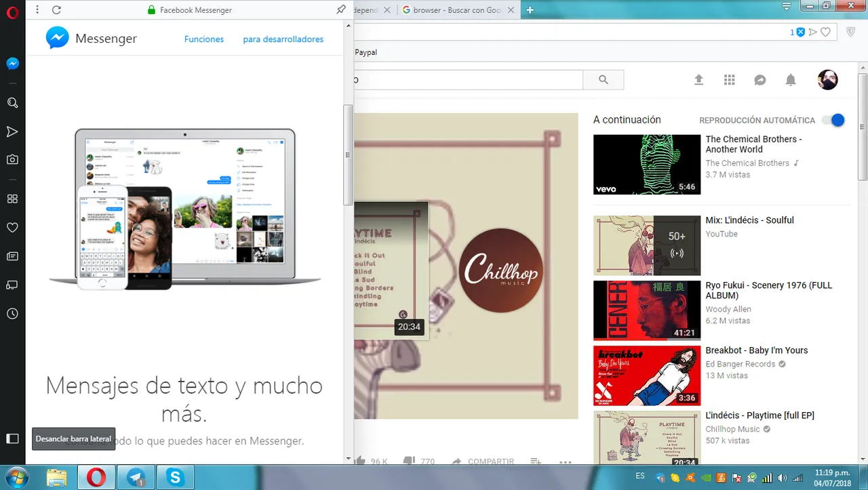Screen dimensions: 868x490
Task: Open 'Breakbot - Baby I'm Yours' title
Action: click(757, 350)
